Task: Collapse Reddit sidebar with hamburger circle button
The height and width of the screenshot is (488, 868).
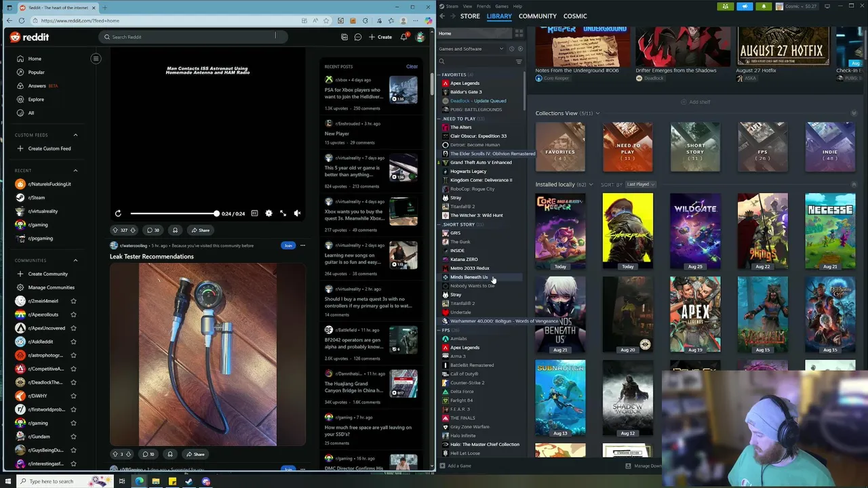Action: point(96,58)
